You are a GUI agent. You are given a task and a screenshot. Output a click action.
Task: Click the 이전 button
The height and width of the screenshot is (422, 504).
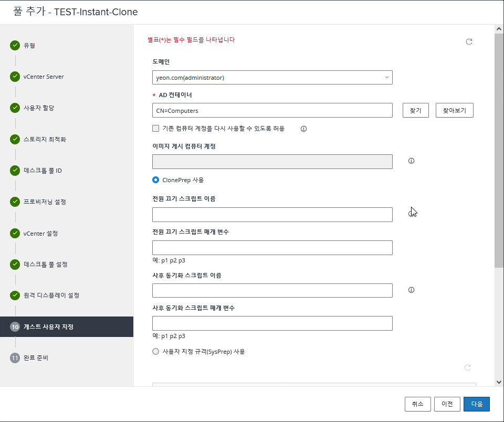pos(447,404)
